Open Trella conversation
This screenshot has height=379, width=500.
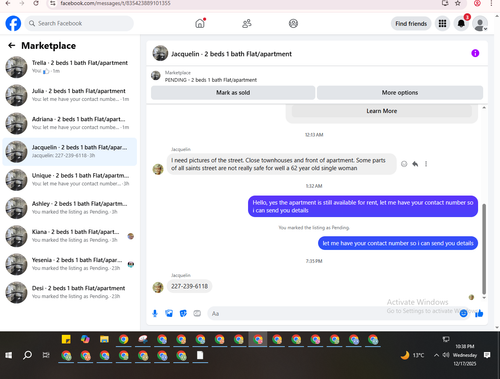click(69, 67)
